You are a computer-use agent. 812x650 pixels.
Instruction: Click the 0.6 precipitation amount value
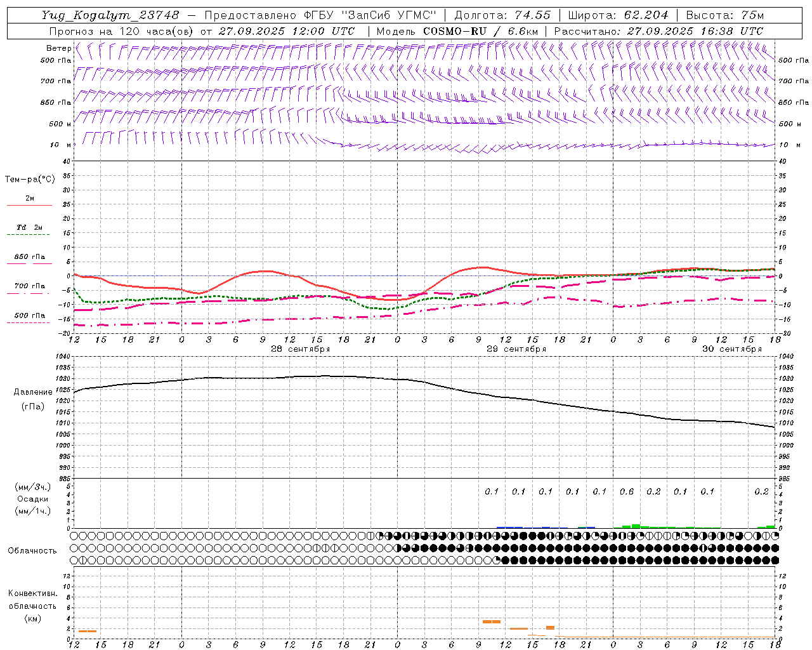pyautogui.click(x=626, y=491)
